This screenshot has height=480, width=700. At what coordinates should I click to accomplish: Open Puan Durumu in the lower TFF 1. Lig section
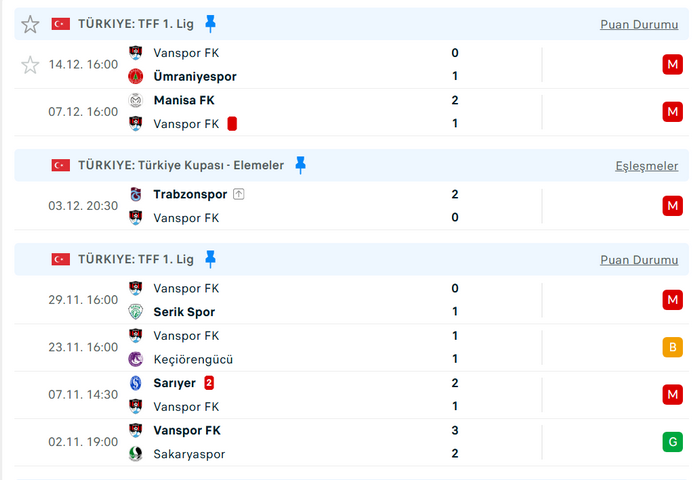coord(639,260)
